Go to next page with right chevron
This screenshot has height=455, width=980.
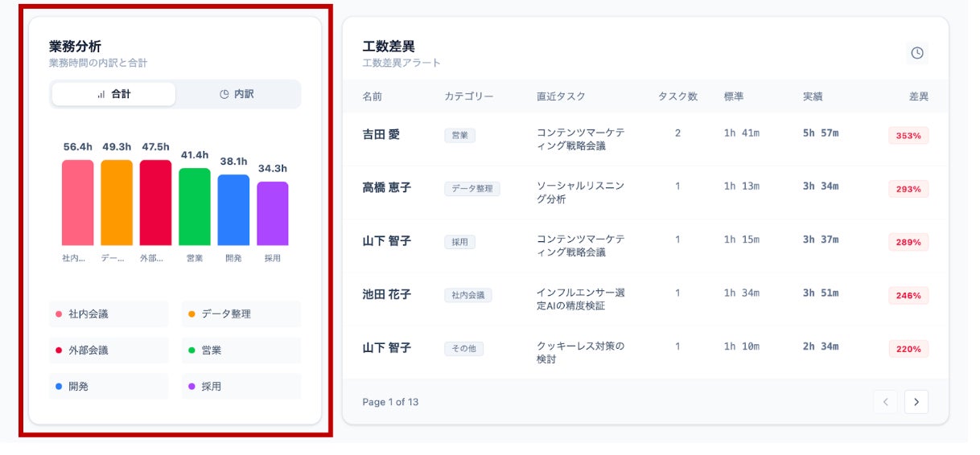coord(916,402)
